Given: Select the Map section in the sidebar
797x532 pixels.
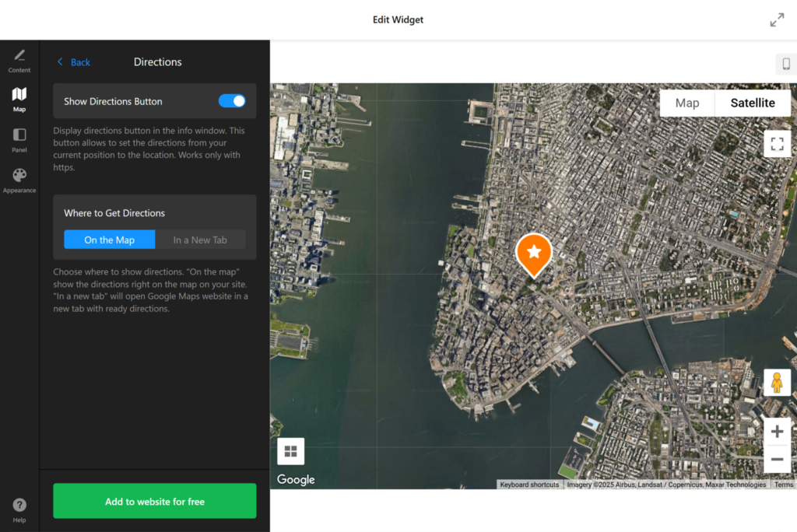Looking at the screenshot, I should coord(19,99).
